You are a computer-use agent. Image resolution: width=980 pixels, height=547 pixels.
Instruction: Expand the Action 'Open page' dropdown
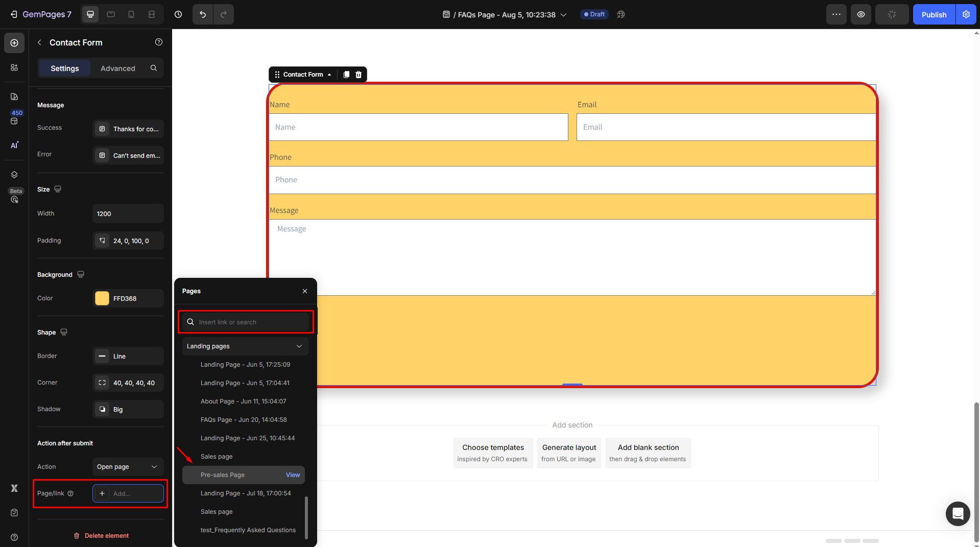[128, 467]
